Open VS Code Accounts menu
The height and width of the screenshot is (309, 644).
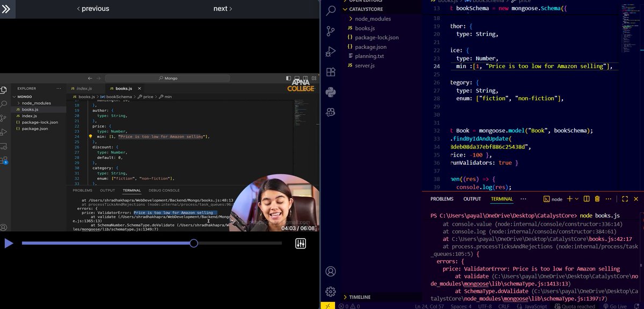pos(331,271)
